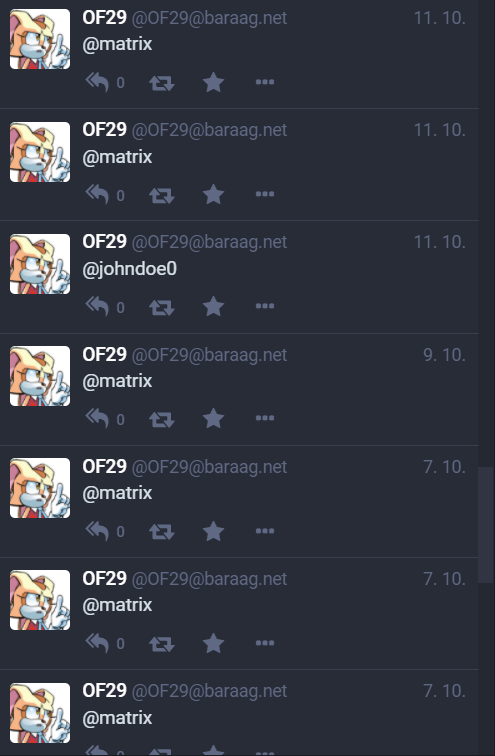Click the avatar on the 9. 10. post
This screenshot has height=756, width=495.
(40, 376)
